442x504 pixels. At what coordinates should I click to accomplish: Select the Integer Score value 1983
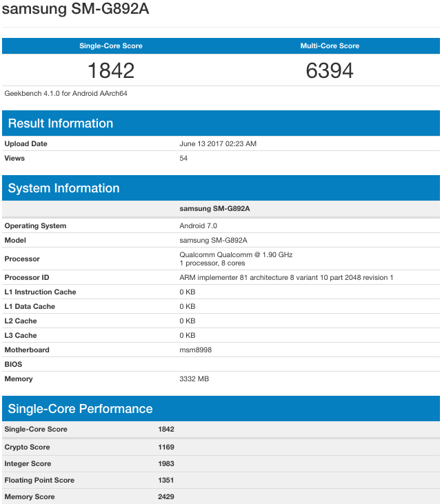(166, 463)
